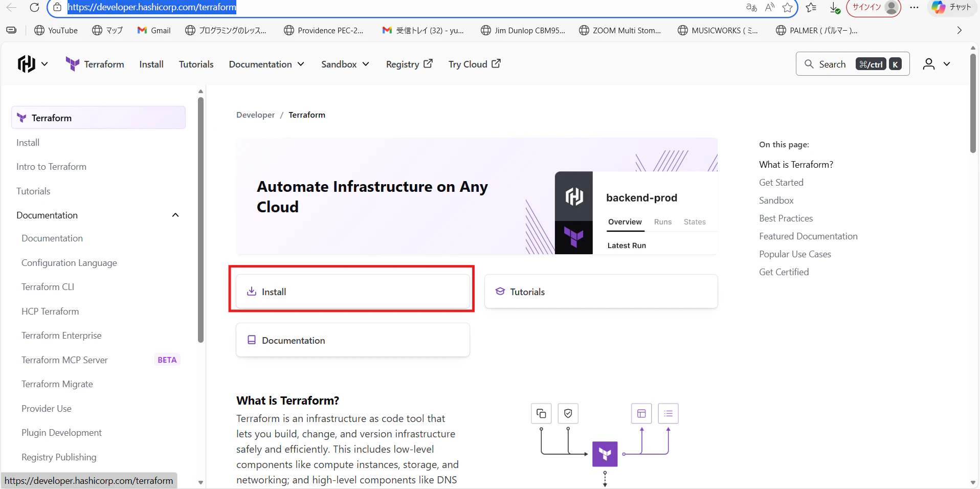
Task: Click the browser address bar URL
Action: point(152,7)
